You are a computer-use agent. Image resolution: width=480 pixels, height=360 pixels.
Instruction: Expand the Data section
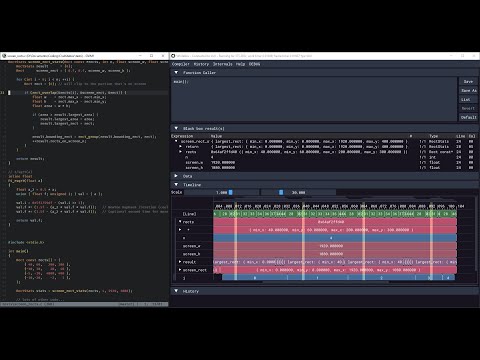176,176
